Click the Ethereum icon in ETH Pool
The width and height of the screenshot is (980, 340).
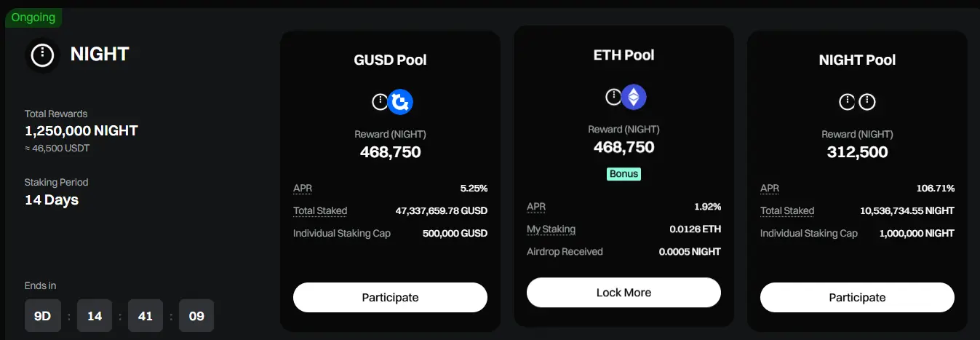634,97
